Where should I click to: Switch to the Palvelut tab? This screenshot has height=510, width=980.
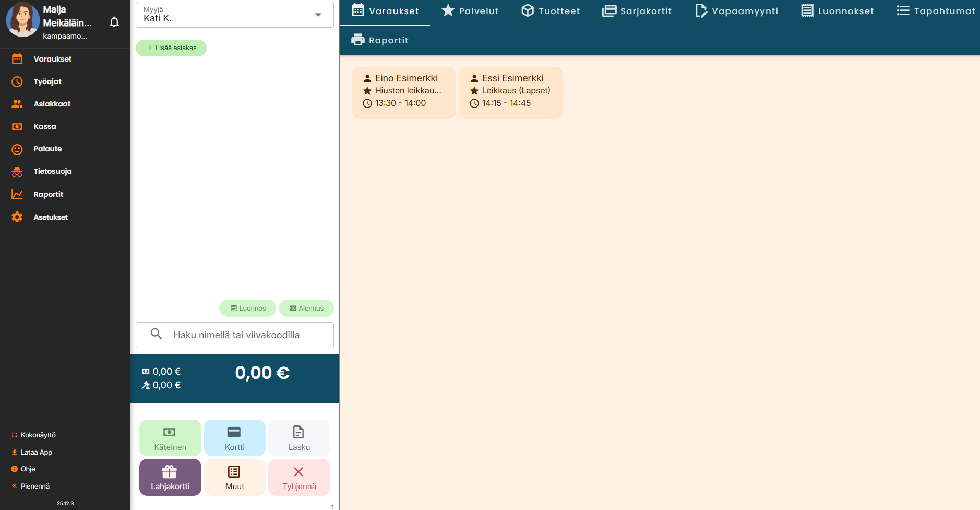pos(470,11)
